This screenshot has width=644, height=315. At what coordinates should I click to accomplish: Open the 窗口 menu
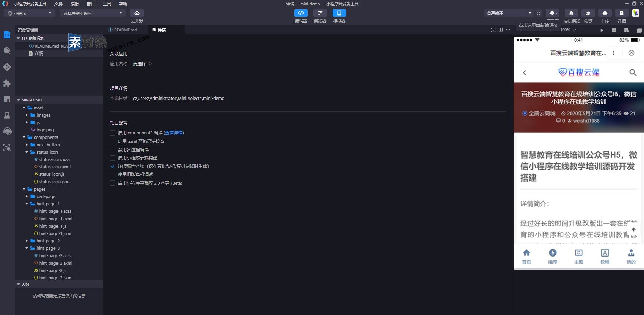coord(91,4)
